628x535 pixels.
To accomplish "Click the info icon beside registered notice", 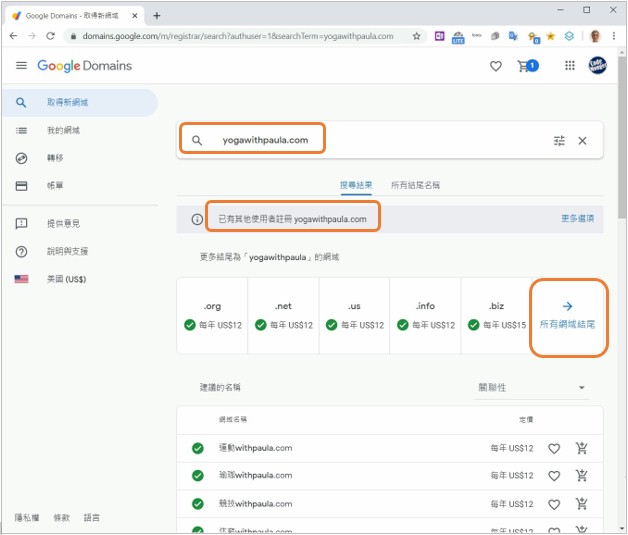I will point(197,219).
